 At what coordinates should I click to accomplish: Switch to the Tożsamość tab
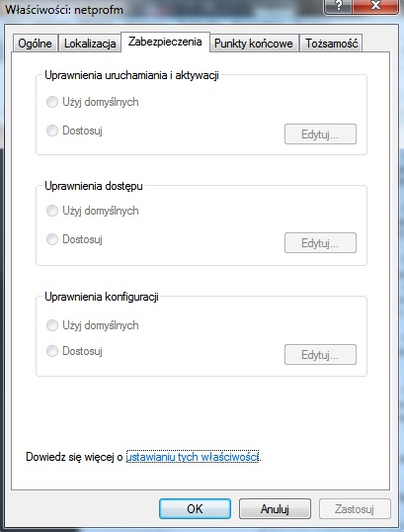(x=331, y=44)
